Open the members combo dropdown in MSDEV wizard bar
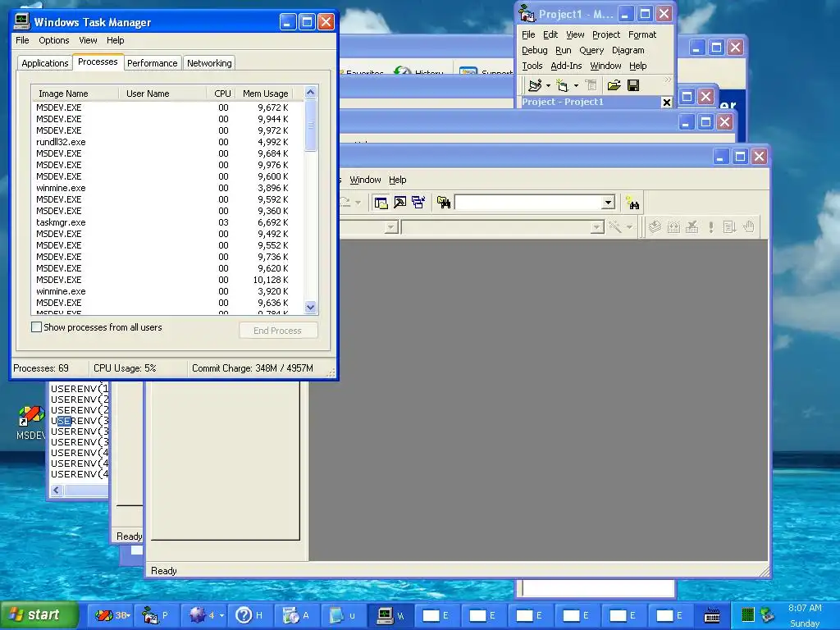 tap(597, 228)
